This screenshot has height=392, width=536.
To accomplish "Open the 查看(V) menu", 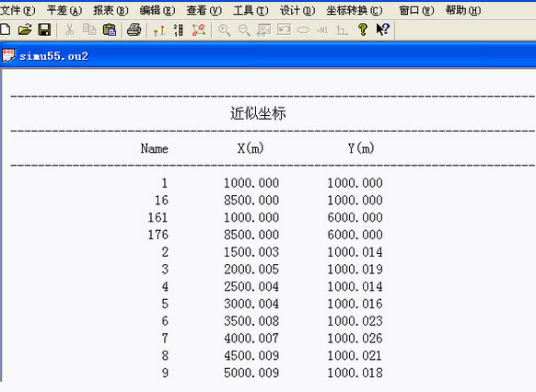I will click(x=204, y=11).
